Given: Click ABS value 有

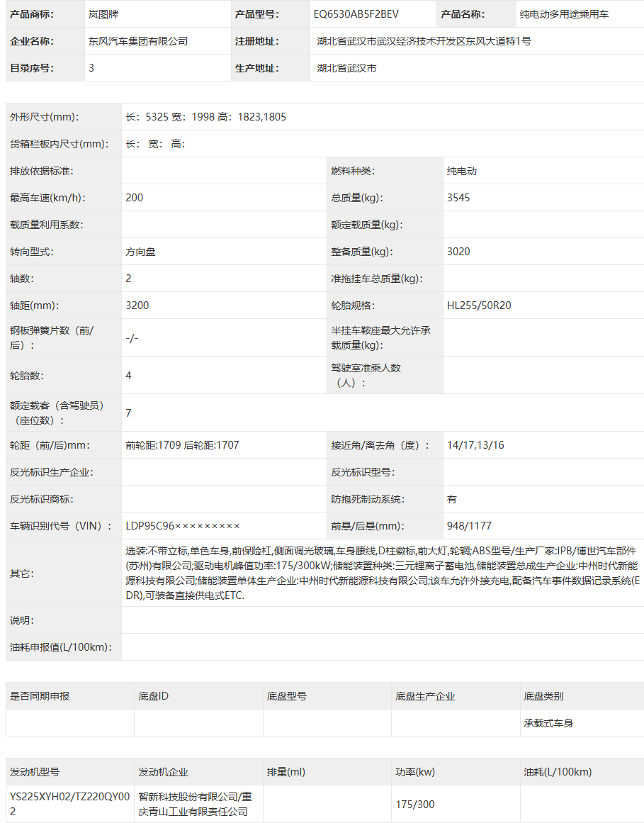Looking at the screenshot, I should [x=451, y=498].
